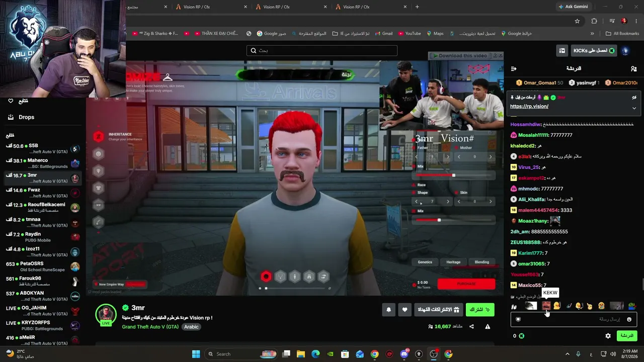Viewport: 644px width, 362px height.
Task: Click Ask Gemini button
Action: [573, 7]
